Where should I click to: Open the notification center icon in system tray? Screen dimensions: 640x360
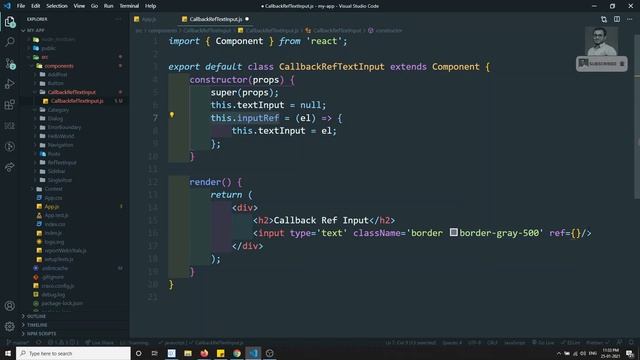pos(630,353)
